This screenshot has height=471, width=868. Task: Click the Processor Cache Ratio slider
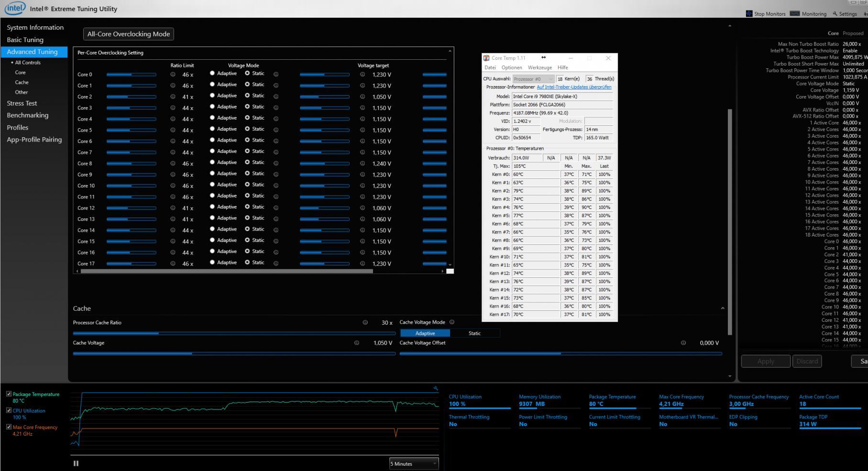[234, 333]
